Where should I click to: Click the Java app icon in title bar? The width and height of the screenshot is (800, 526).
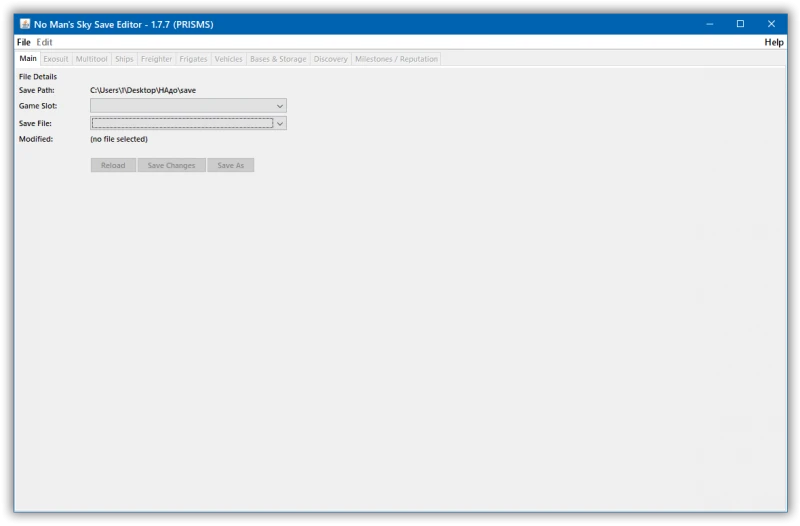[x=24, y=24]
